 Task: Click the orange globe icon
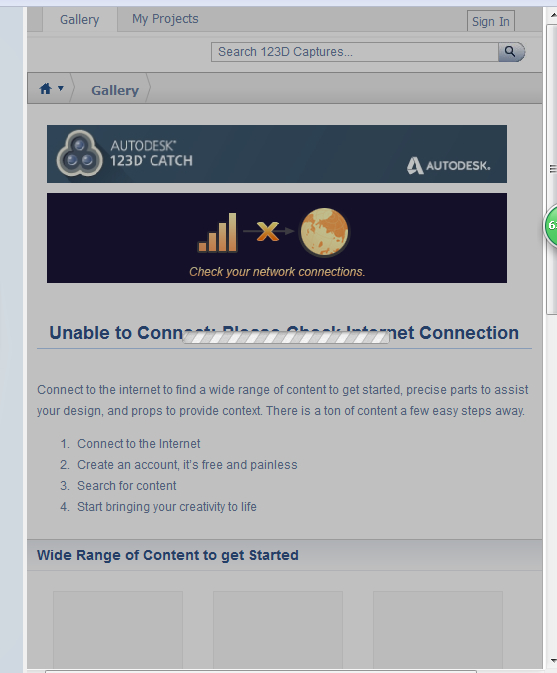324,232
